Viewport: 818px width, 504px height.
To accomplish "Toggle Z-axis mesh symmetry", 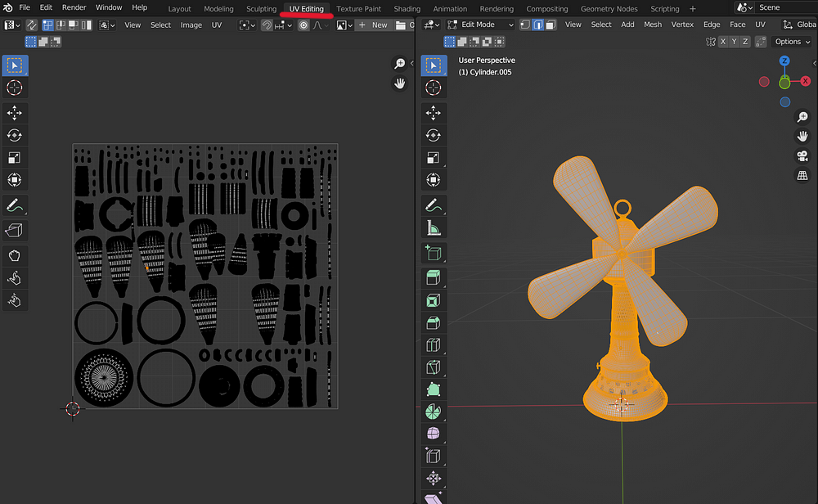I will click(x=745, y=42).
